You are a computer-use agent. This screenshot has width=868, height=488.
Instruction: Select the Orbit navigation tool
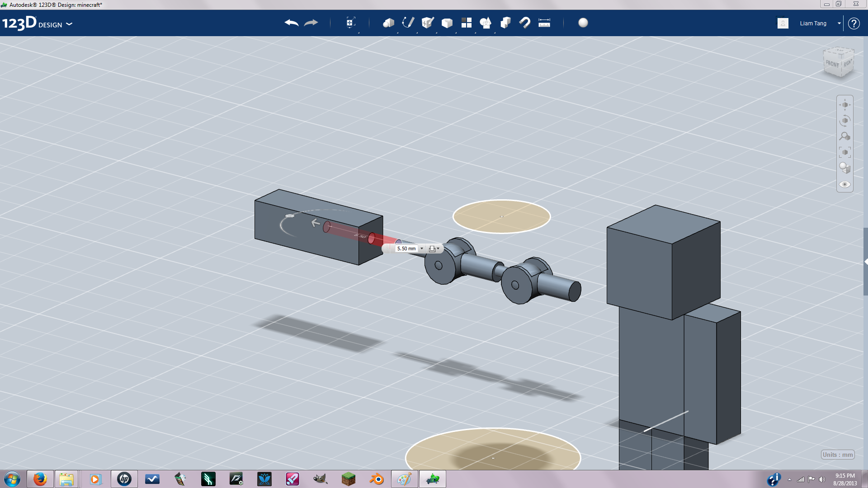845,121
